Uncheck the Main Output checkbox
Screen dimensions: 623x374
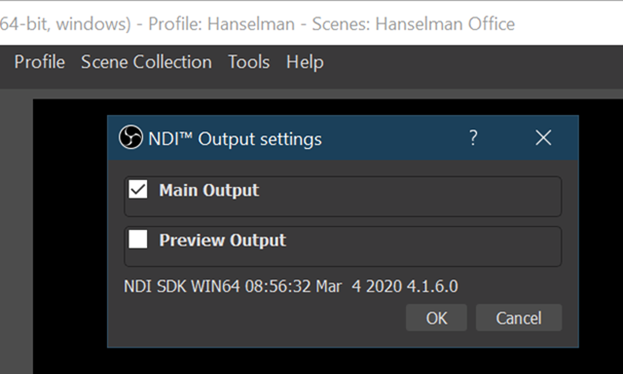[138, 189]
